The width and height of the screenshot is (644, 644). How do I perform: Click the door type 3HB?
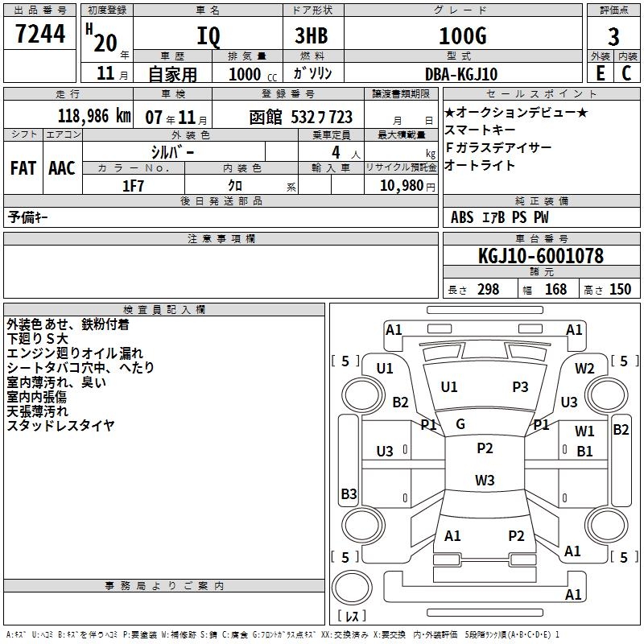(x=312, y=35)
